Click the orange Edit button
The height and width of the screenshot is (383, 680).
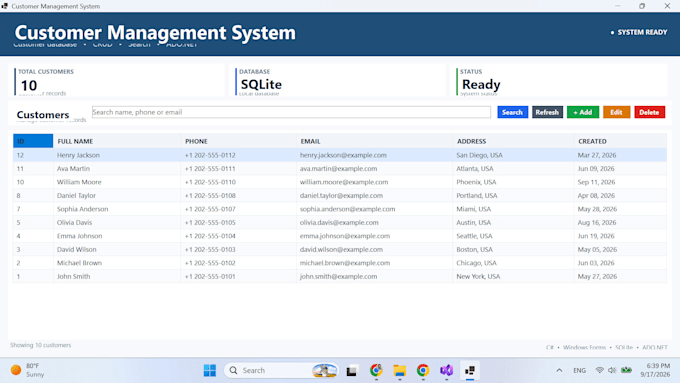point(616,112)
